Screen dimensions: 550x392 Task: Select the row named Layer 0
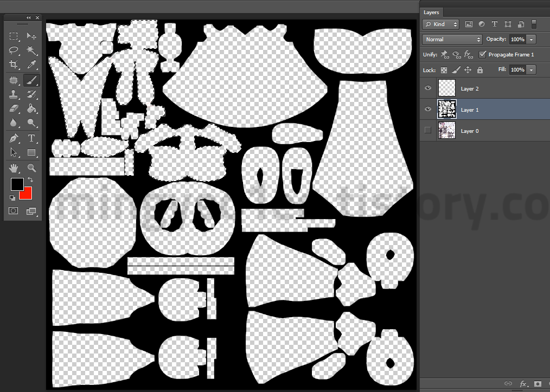point(485,131)
